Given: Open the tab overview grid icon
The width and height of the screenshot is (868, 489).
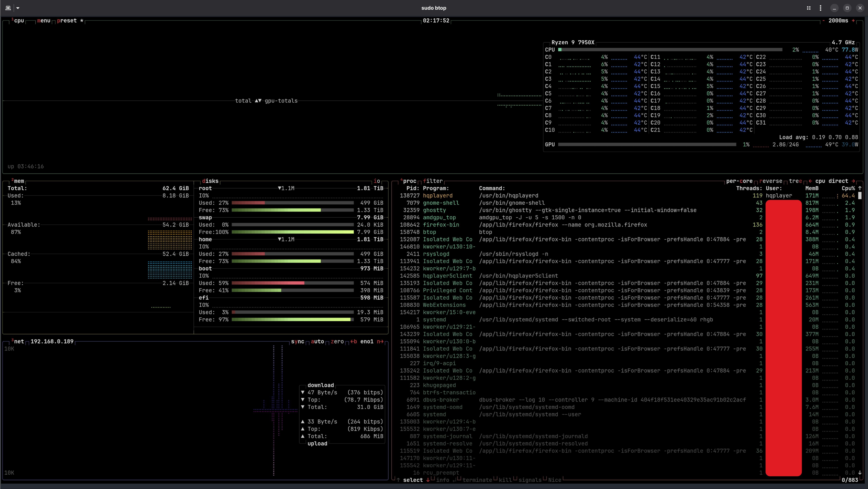Looking at the screenshot, I should pyautogui.click(x=809, y=8).
